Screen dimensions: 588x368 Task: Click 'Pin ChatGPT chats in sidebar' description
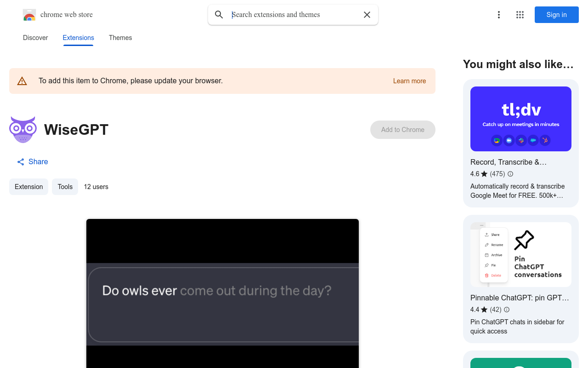517,327
